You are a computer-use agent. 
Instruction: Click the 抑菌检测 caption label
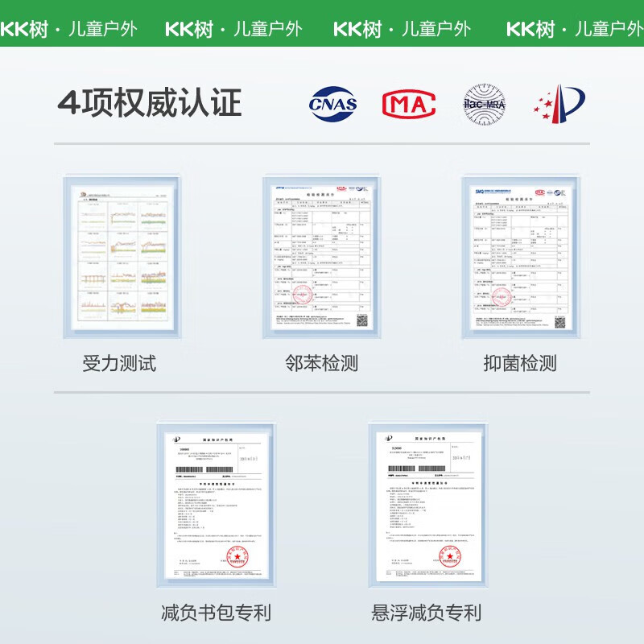[x=520, y=364]
